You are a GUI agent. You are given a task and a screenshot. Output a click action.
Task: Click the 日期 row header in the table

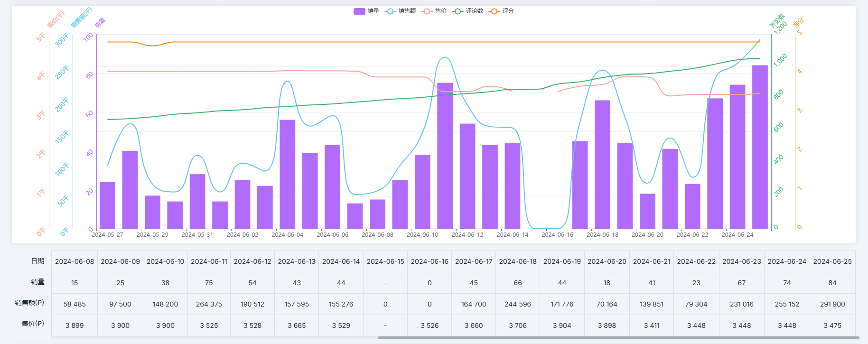(x=37, y=261)
